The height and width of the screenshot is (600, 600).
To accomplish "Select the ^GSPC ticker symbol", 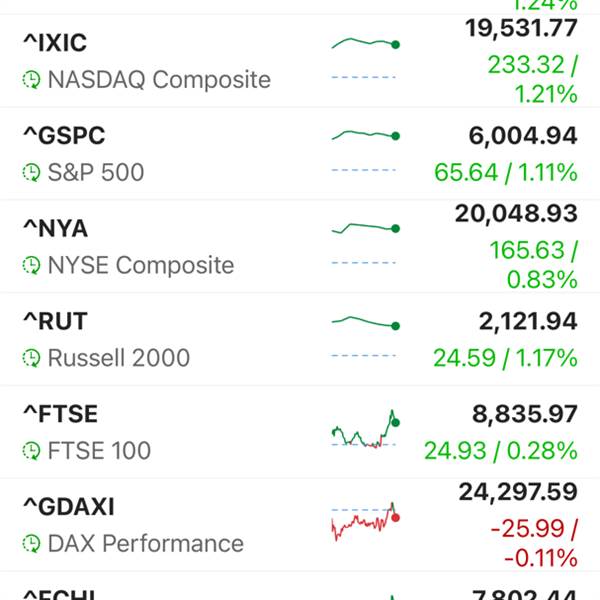I will click(64, 135).
